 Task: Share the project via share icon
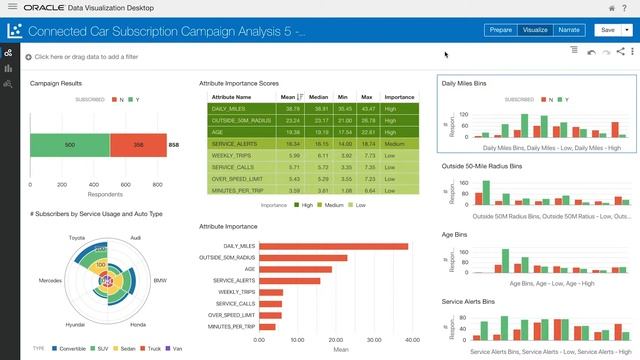click(x=620, y=51)
